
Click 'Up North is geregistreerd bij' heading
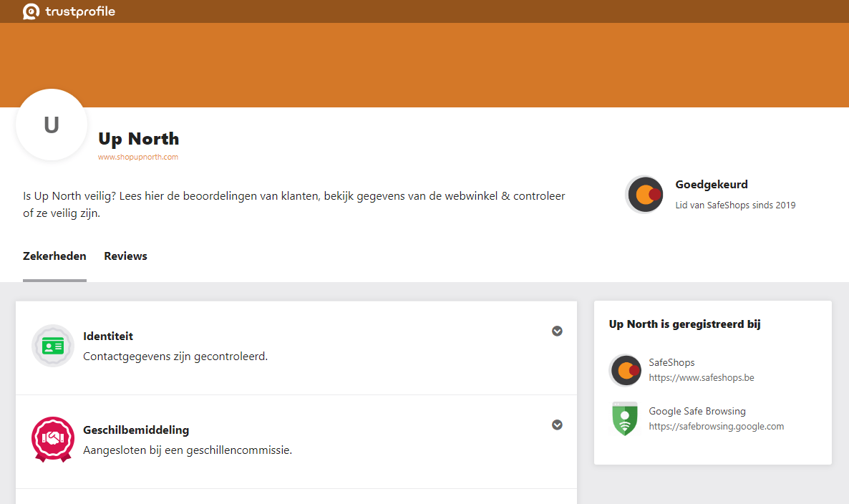pyautogui.click(x=684, y=324)
